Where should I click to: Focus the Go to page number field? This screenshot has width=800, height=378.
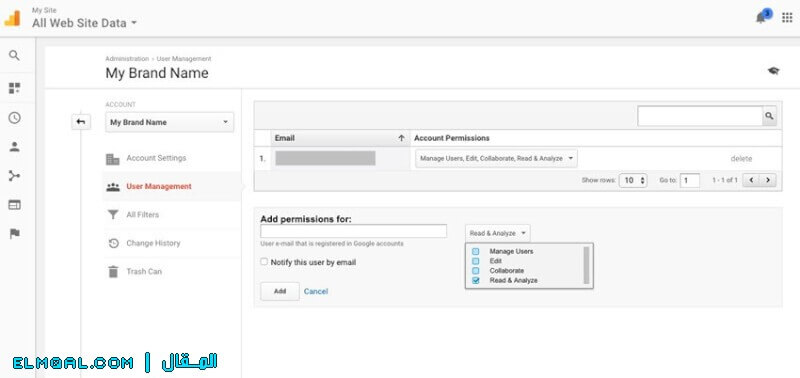tap(689, 180)
